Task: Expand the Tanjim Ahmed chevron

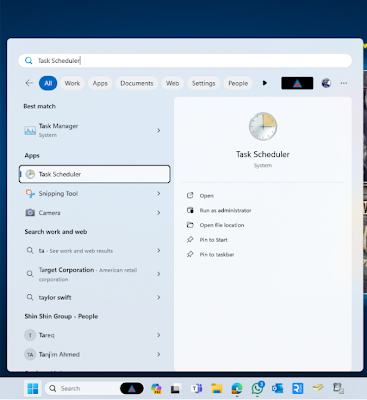Action: coord(159,354)
